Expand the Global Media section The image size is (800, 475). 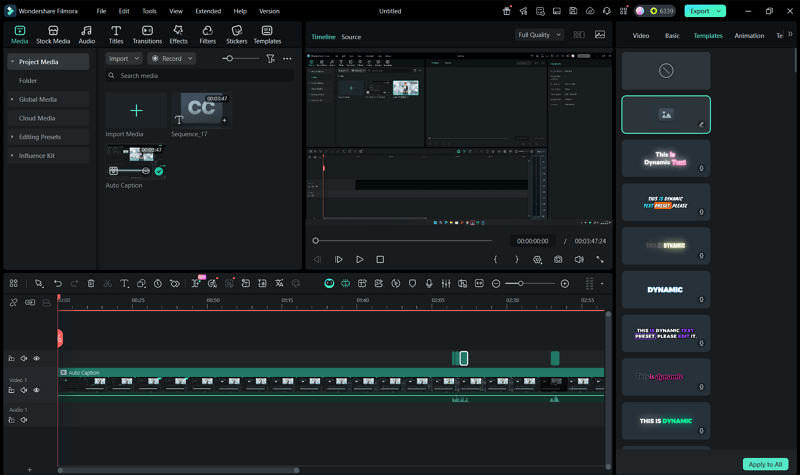click(37, 99)
